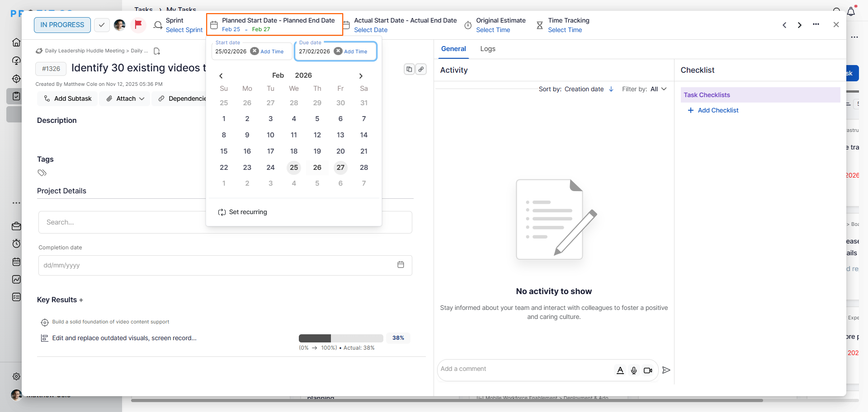
Task: Select Sprint link
Action: 184,30
